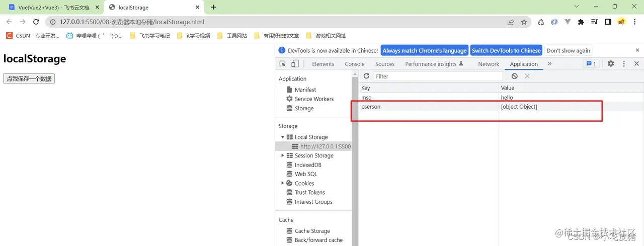
Task: Open a new tab with plus button
Action: [213, 7]
